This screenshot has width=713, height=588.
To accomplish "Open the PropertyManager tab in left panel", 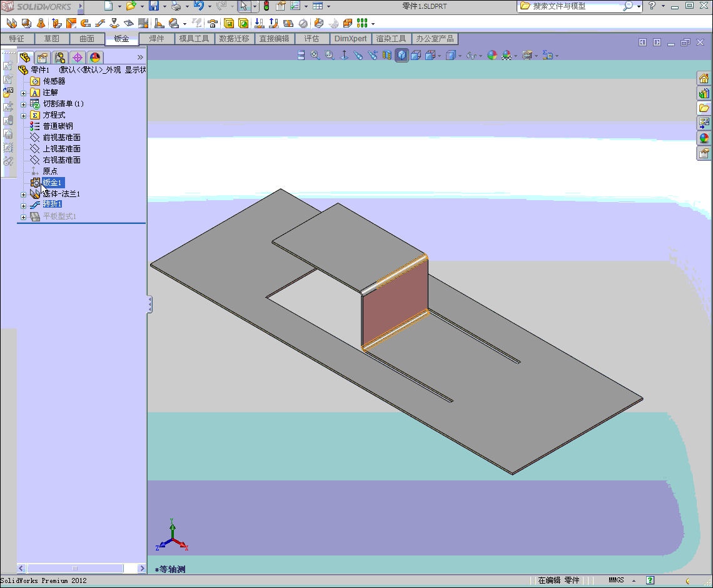I will click(43, 58).
